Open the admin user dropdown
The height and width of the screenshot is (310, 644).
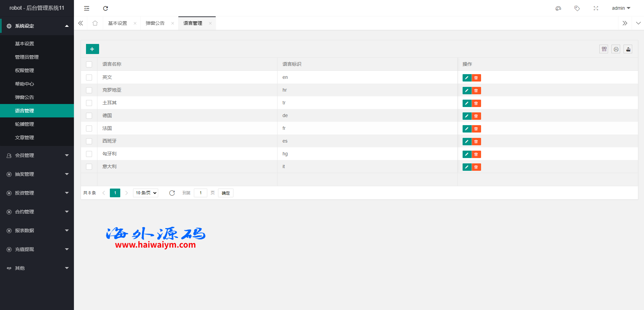(x=620, y=8)
